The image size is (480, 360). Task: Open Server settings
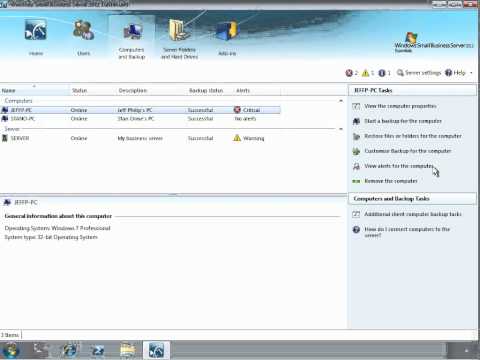(x=419, y=73)
